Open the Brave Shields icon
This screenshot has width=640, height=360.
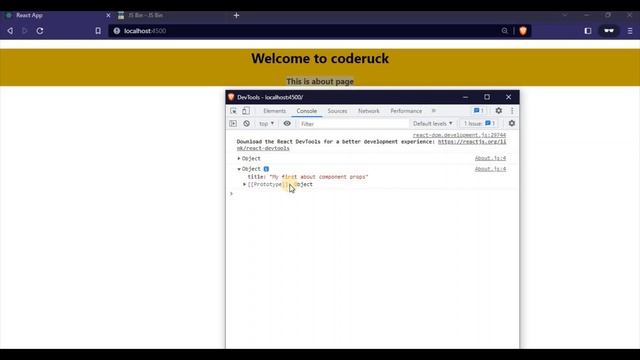pyautogui.click(x=523, y=31)
